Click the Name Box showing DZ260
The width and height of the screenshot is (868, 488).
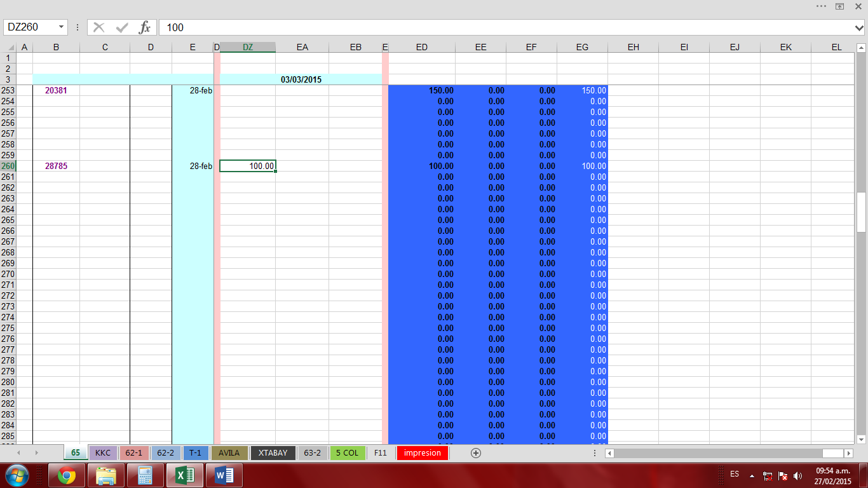(x=31, y=27)
